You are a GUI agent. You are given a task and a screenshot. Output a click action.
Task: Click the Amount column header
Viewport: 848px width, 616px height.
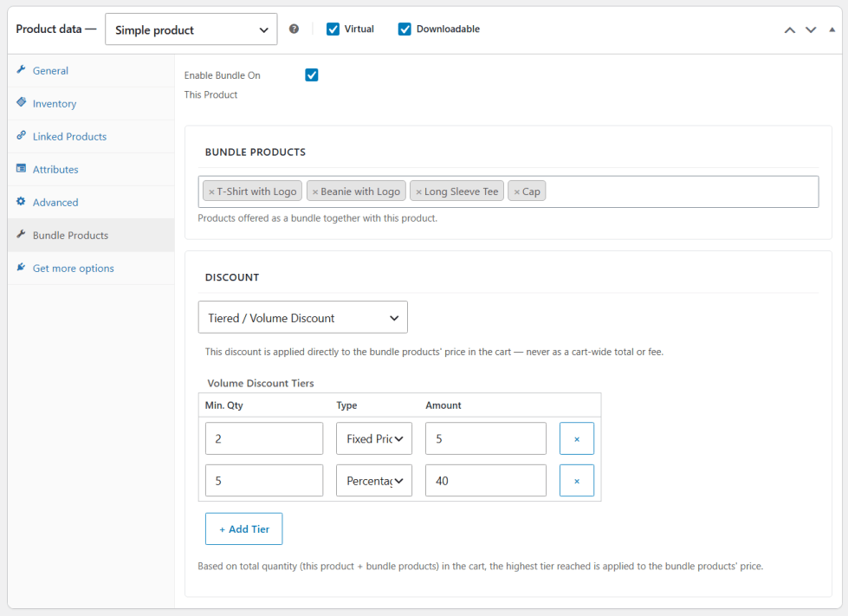pyautogui.click(x=443, y=405)
